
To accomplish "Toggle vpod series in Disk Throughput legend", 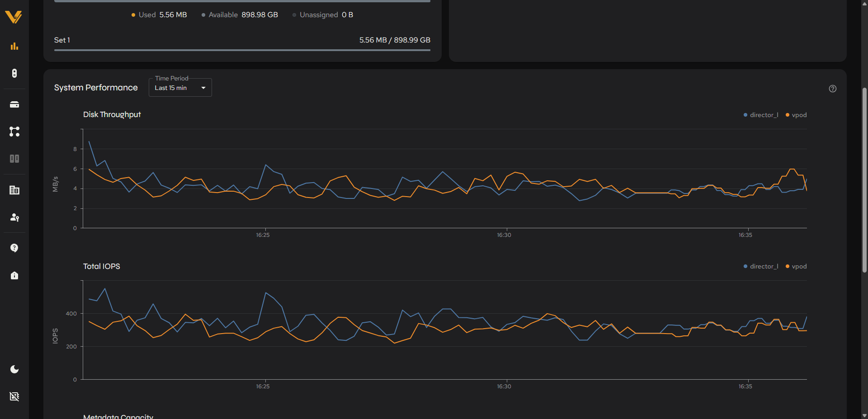I will coord(796,115).
